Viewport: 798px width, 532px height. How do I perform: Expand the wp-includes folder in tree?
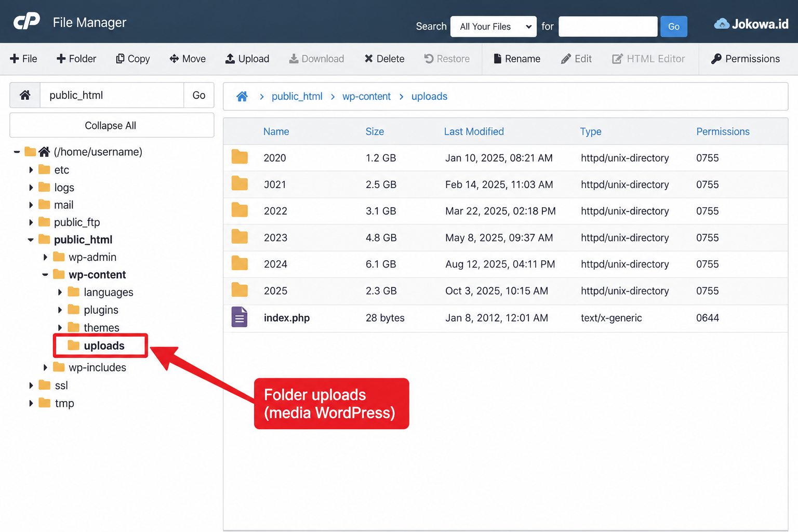click(x=46, y=367)
